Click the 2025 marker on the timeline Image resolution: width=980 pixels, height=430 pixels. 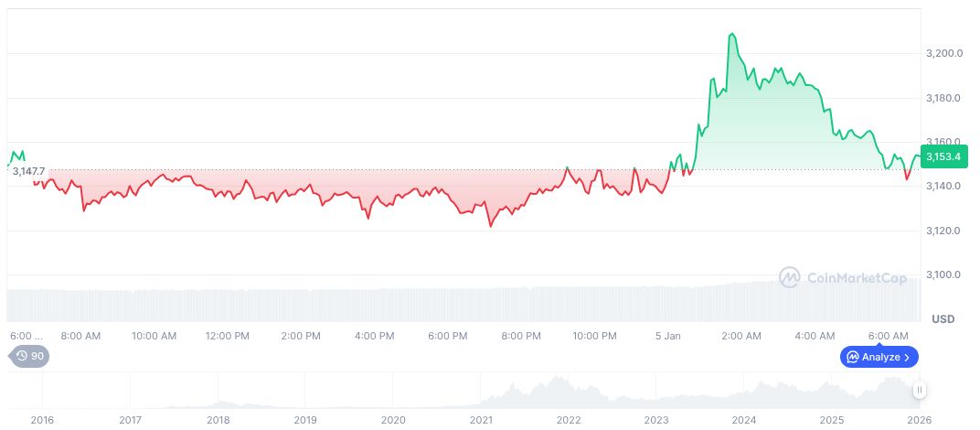click(831, 419)
